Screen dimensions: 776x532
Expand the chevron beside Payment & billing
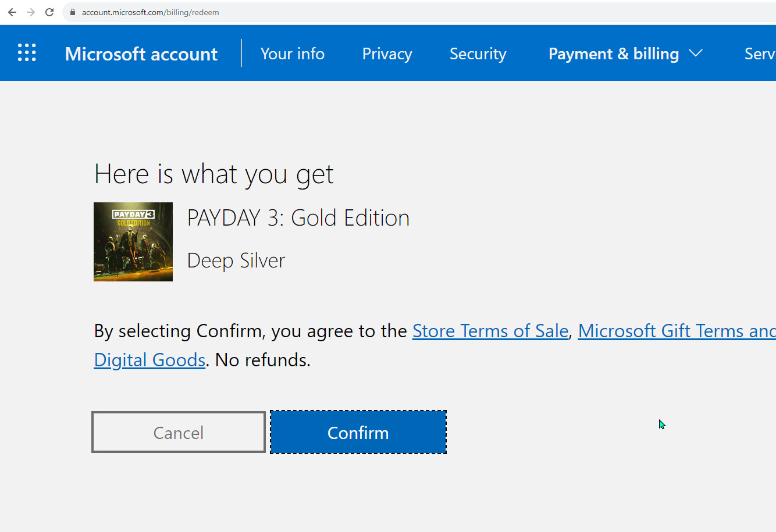696,53
